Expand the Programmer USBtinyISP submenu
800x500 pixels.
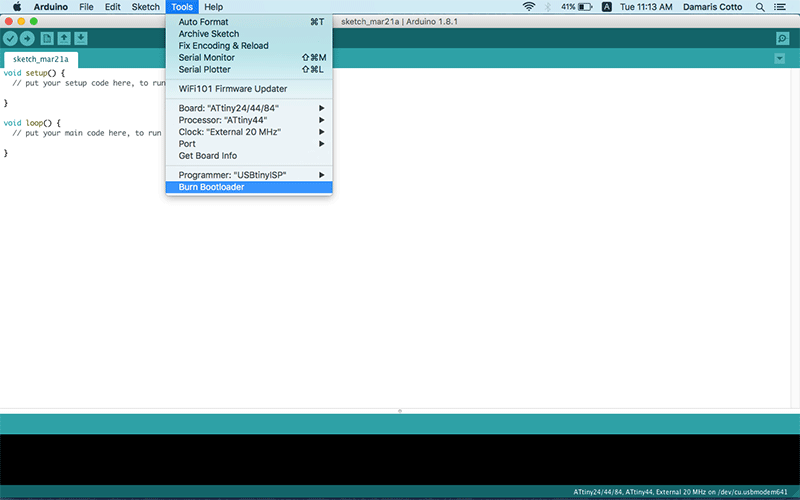pos(249,175)
